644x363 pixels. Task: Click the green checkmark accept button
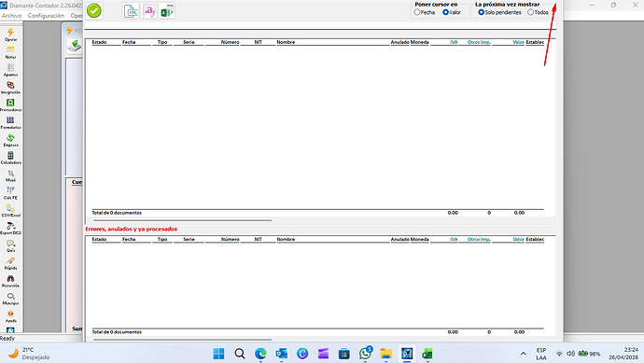94,10
